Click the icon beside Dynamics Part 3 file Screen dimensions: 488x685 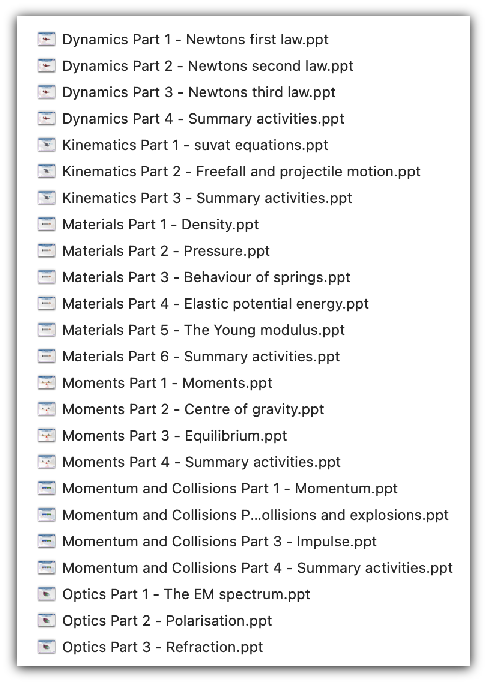46,92
